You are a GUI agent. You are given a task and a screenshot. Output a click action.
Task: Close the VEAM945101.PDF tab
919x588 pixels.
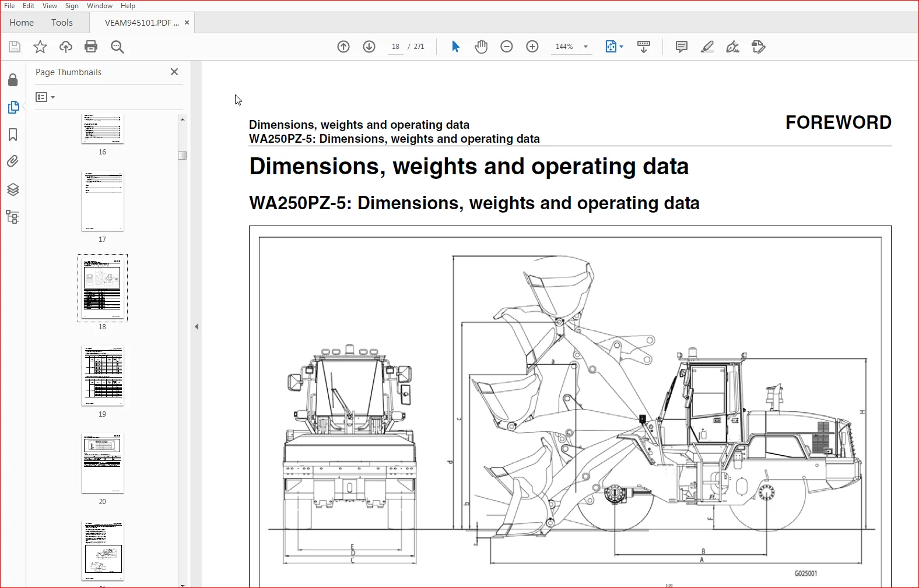[187, 23]
